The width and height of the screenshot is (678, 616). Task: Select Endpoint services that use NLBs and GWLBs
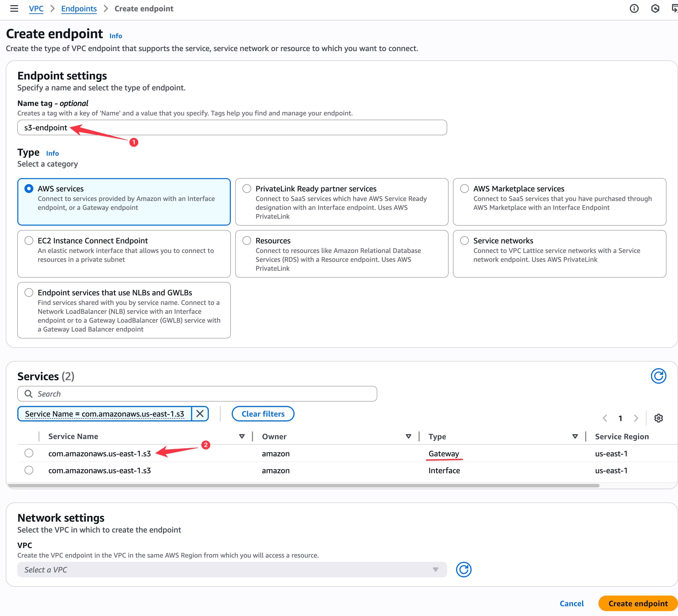[29, 292]
